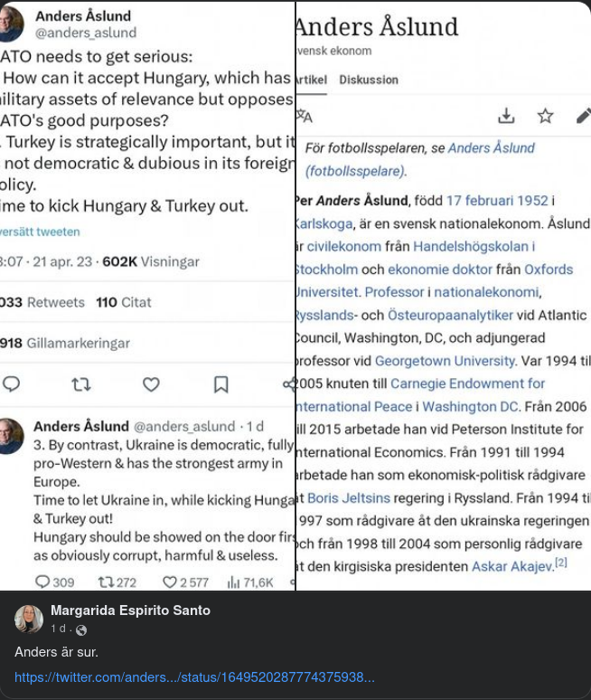Open the Georgetown University link
This screenshot has height=700, width=591.
pos(439,361)
